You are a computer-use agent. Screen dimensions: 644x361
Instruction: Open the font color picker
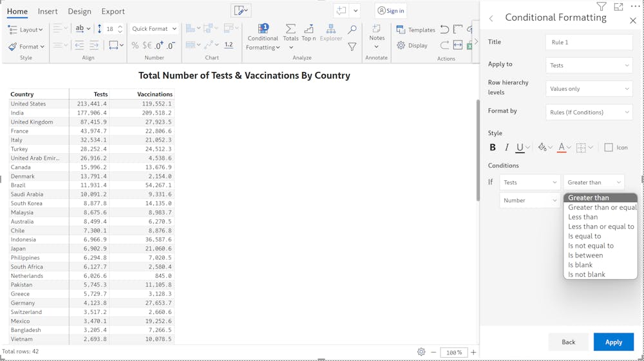point(562,147)
